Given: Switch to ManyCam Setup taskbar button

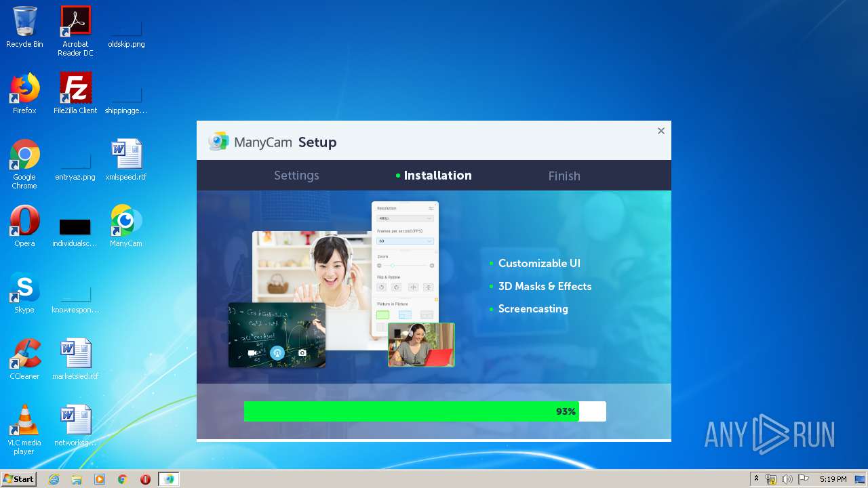Looking at the screenshot, I should (x=169, y=479).
